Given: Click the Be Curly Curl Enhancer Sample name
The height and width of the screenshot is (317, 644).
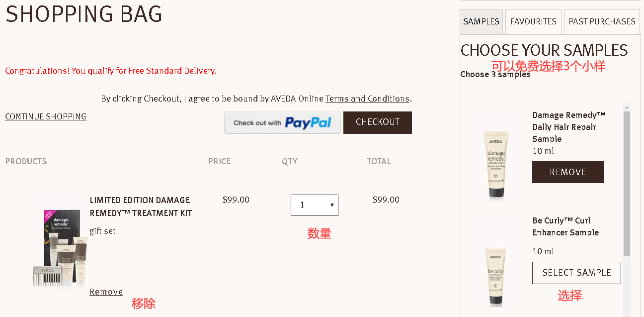Looking at the screenshot, I should tap(565, 226).
